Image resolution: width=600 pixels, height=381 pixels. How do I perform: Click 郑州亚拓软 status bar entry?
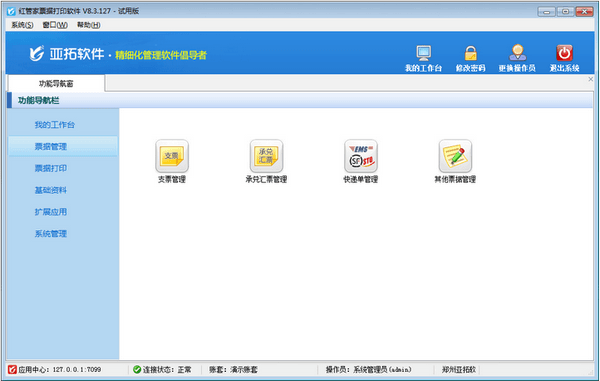point(459,370)
